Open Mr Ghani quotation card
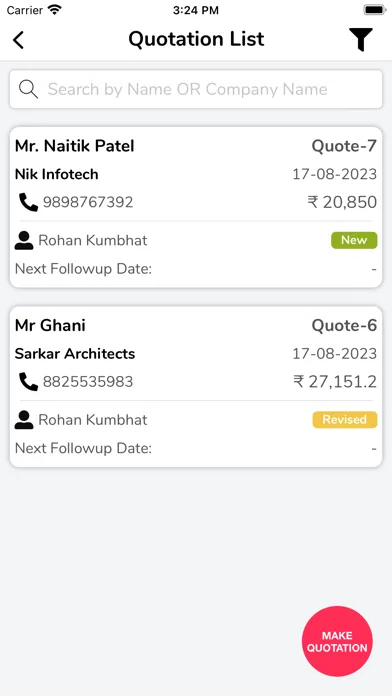The width and height of the screenshot is (392, 696). tap(196, 387)
